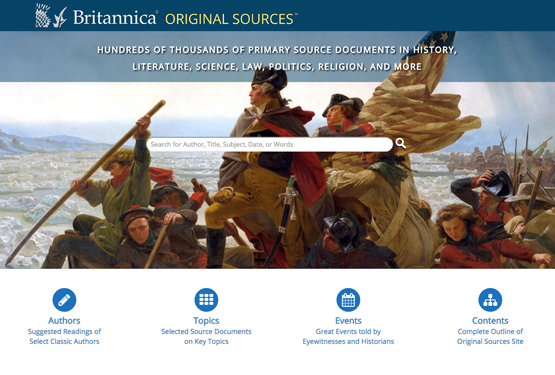Select Suggested Readings of Select Classic Authors

(x=64, y=336)
